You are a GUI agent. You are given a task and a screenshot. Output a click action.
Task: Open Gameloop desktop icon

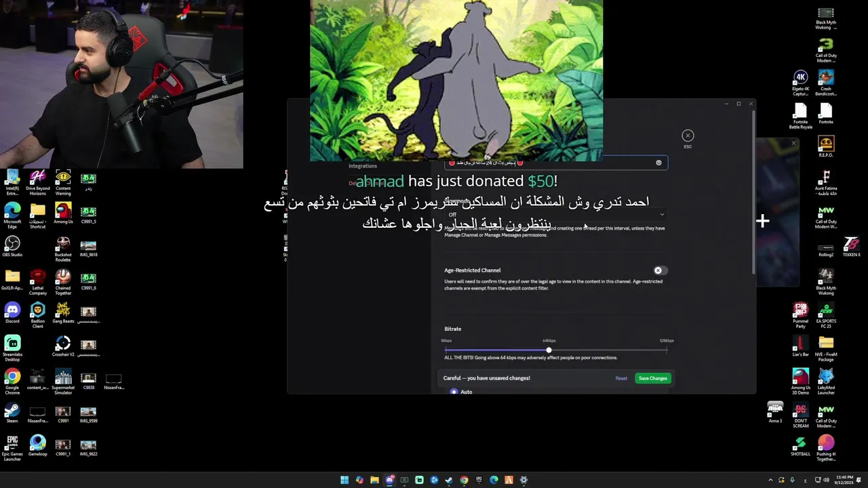point(38,445)
